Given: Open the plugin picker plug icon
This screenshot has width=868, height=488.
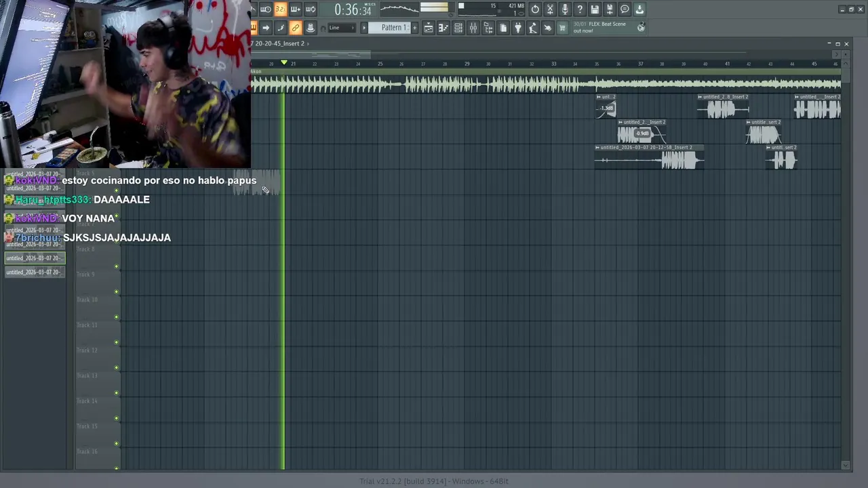Looking at the screenshot, I should coord(518,28).
